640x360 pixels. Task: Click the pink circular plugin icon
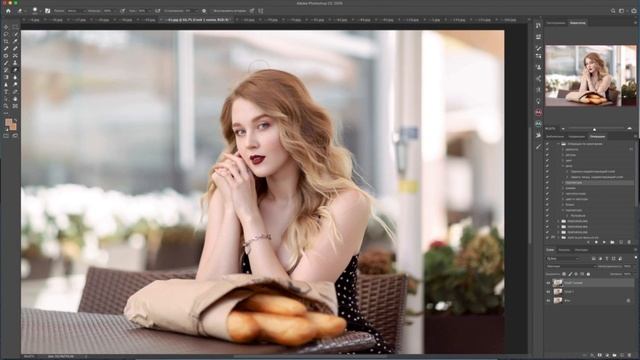pyautogui.click(x=538, y=112)
